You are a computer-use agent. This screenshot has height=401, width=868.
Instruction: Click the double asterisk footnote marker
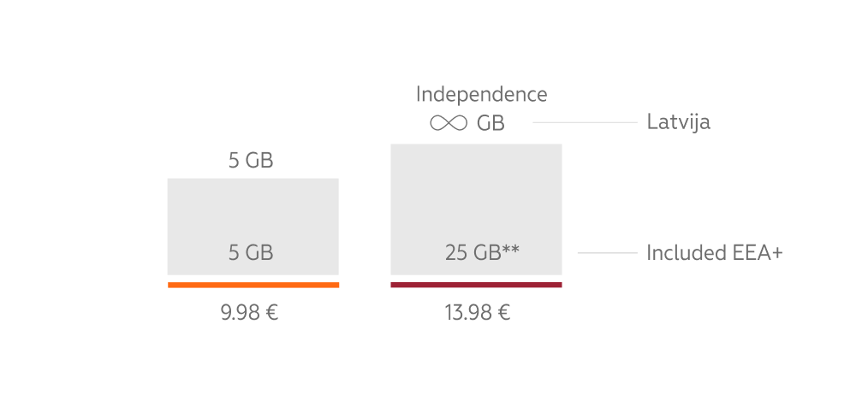pos(512,250)
